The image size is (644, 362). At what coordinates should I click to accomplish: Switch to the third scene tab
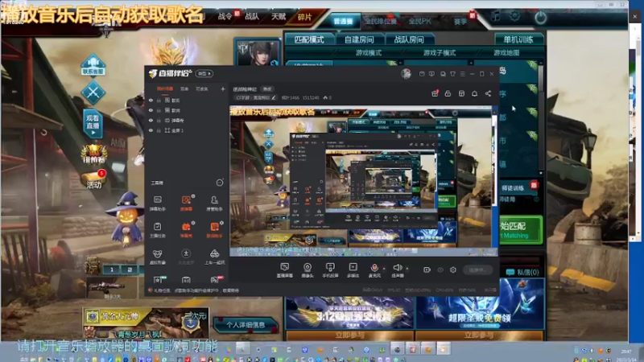[201, 88]
